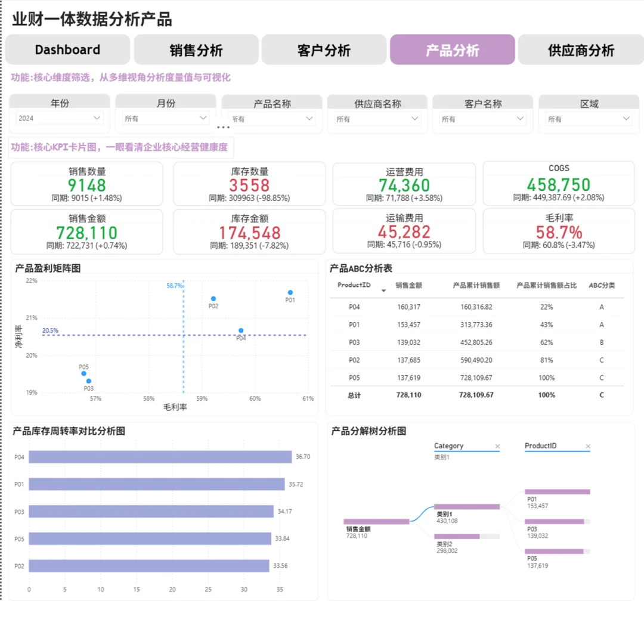Expand the 供应商名称 filter dropdown
This screenshot has height=644, width=644.
pos(377,119)
